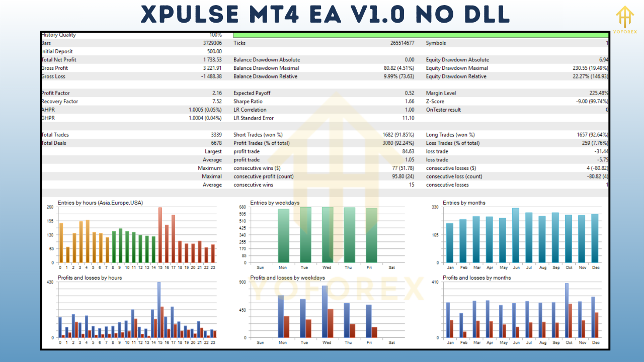Select the Z-Score value -9.00 (99.74%)
644x362 pixels.
pos(592,102)
